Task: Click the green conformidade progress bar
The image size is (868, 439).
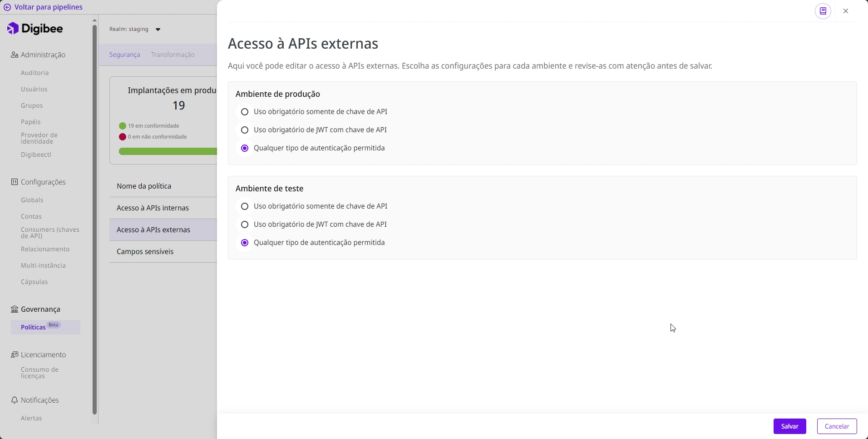Action: pos(168,152)
